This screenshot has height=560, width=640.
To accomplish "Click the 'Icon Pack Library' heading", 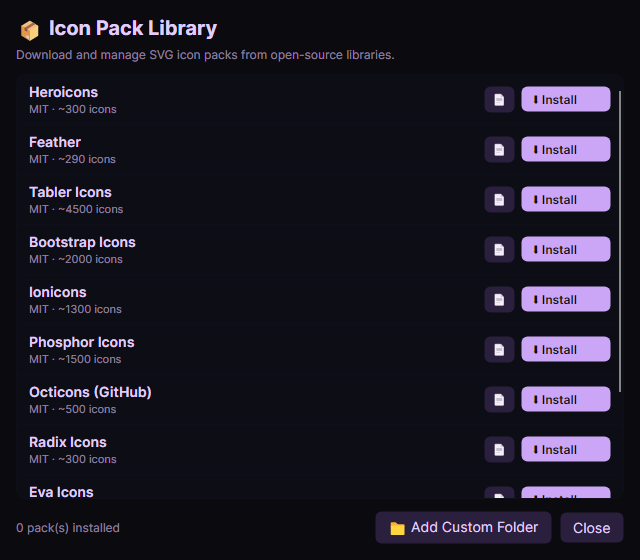I will 133,29.
